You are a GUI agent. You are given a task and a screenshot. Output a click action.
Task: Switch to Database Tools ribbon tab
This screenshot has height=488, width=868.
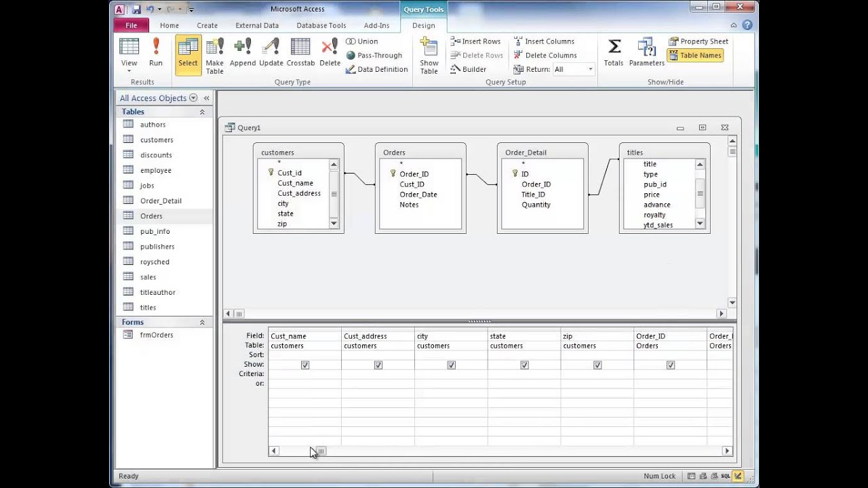pyautogui.click(x=321, y=25)
